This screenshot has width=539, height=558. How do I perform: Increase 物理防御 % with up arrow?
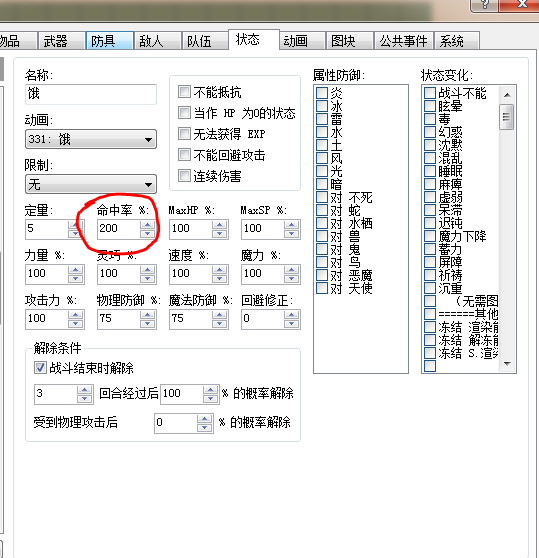click(x=147, y=315)
